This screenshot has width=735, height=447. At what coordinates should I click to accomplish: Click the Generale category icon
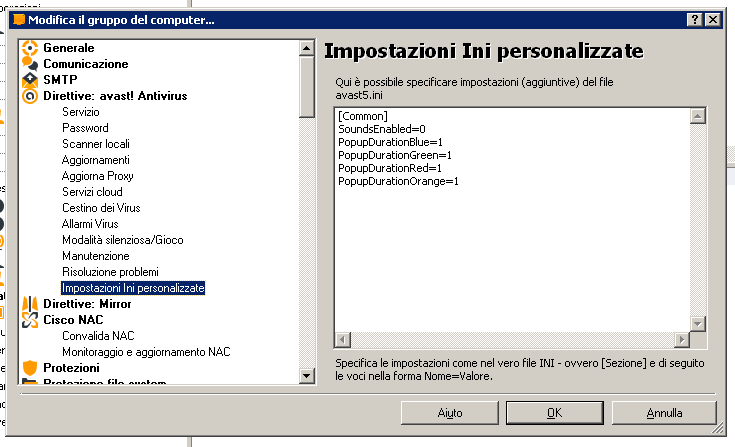(x=30, y=48)
